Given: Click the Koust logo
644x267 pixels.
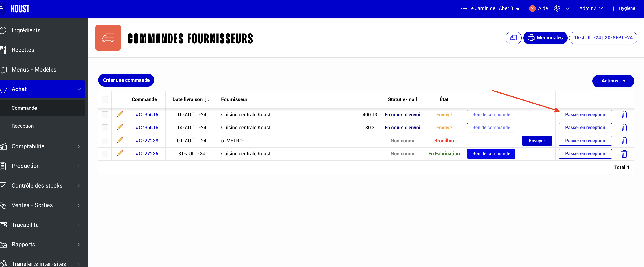Looking at the screenshot, I should tap(20, 9).
